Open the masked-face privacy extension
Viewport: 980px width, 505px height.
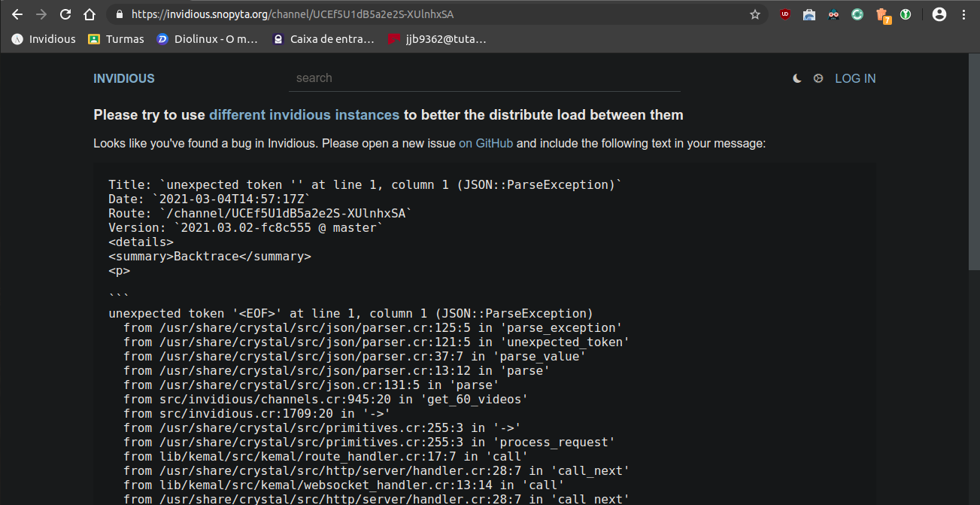(x=833, y=14)
